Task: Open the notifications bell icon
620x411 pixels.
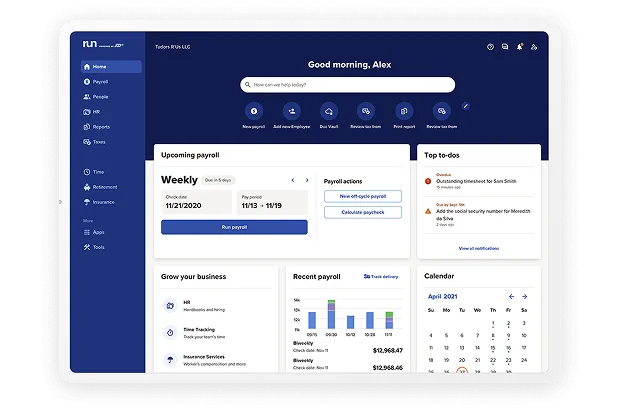Action: coord(520,47)
